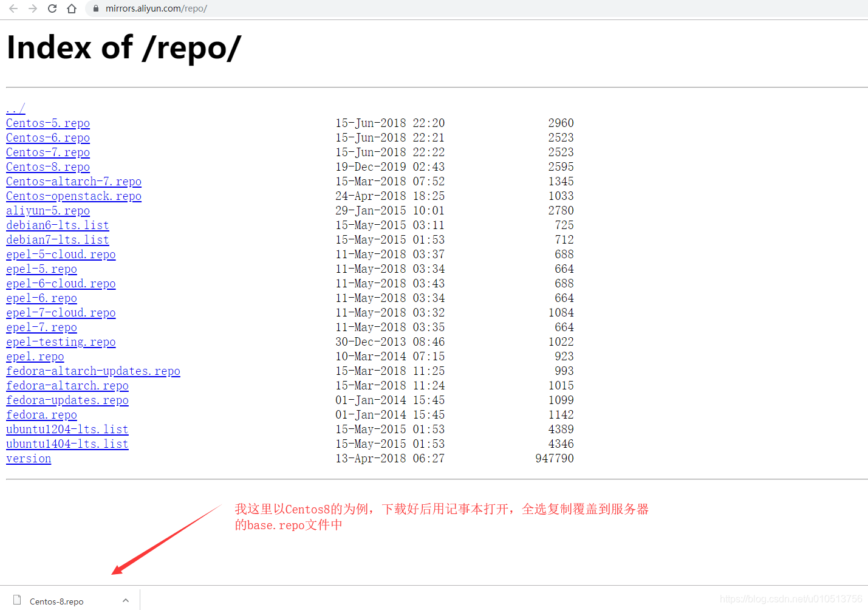Click the file size 2960

click(x=561, y=123)
